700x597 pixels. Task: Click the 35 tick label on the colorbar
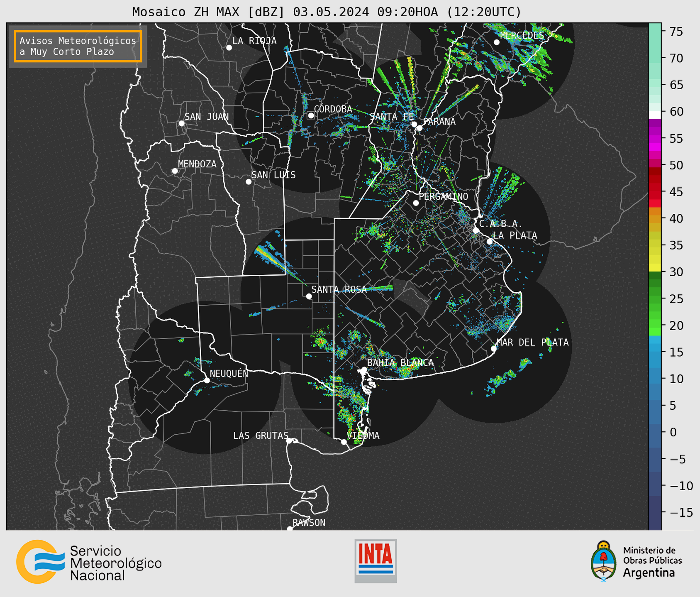676,245
